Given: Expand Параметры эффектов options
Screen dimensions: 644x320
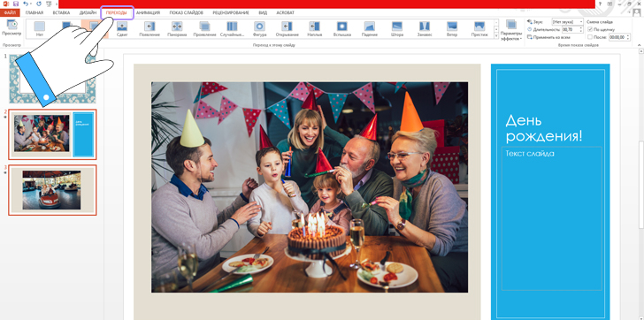Looking at the screenshot, I should tap(511, 29).
